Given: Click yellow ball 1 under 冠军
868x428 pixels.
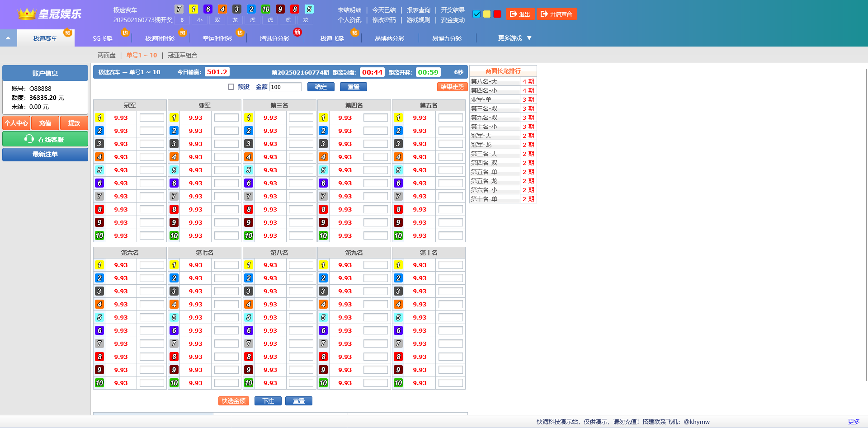Looking at the screenshot, I should click(x=99, y=118).
